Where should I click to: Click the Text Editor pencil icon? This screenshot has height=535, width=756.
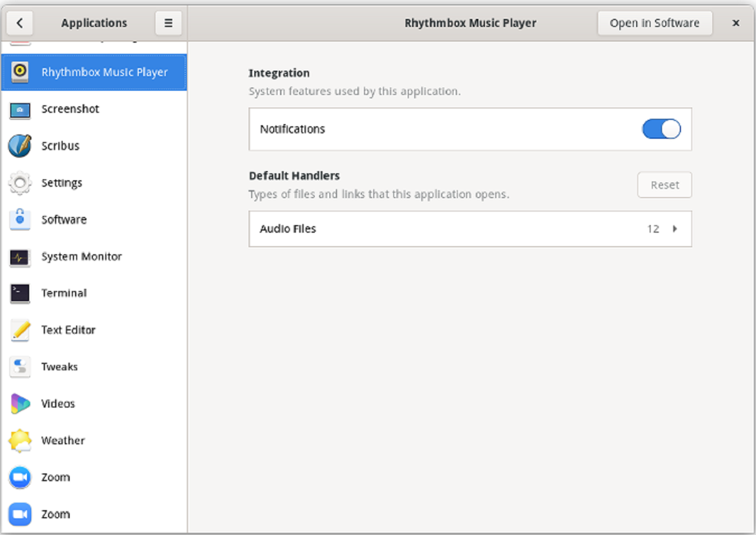[x=19, y=330]
